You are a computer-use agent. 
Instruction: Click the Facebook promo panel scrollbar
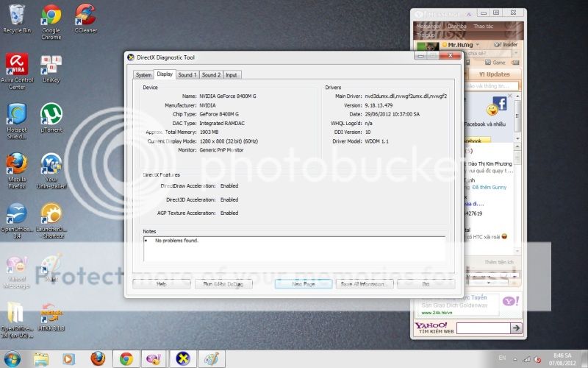coord(517,116)
